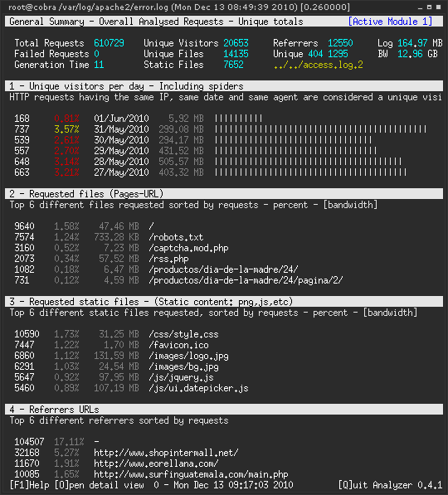Select Total Requests value 610729
Image resolution: width=448 pixels, height=495 pixels.
click(x=109, y=43)
